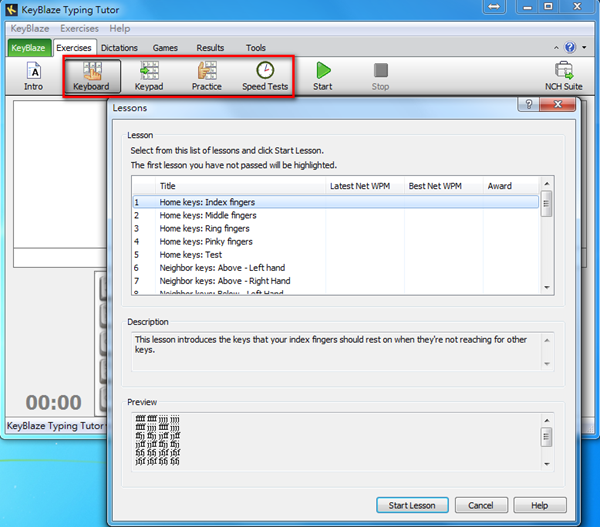Click the Help button in Lessons dialog
The image size is (600, 527).
[x=540, y=505]
